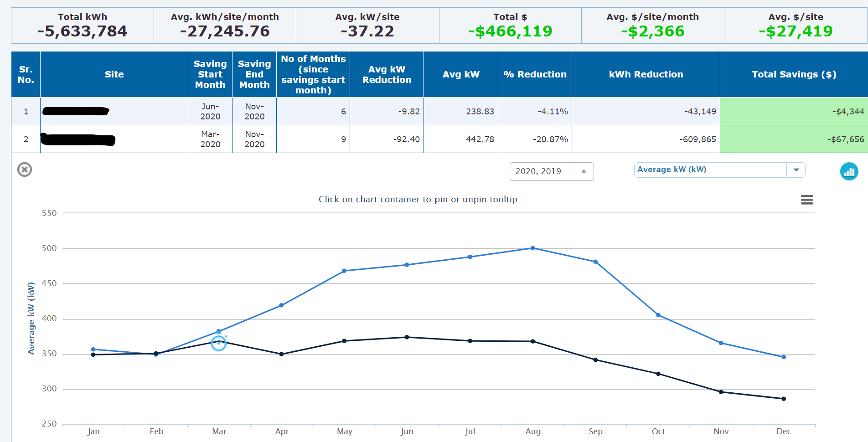Image resolution: width=868 pixels, height=442 pixels.
Task: Click the -20.87% reduction cell
Action: (x=535, y=139)
